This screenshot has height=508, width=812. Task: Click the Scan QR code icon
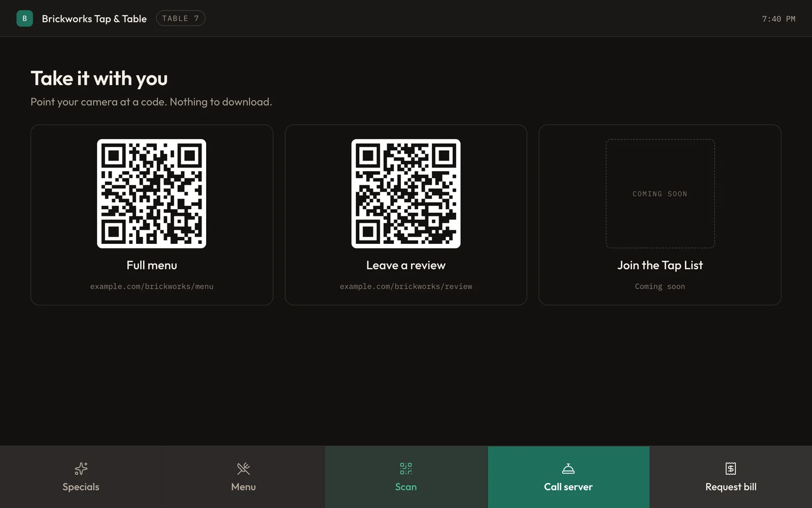(405, 468)
